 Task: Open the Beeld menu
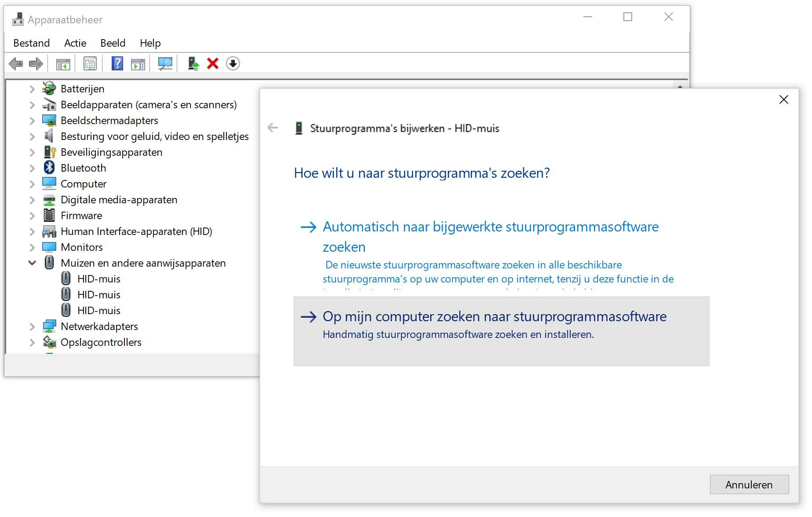(x=113, y=43)
